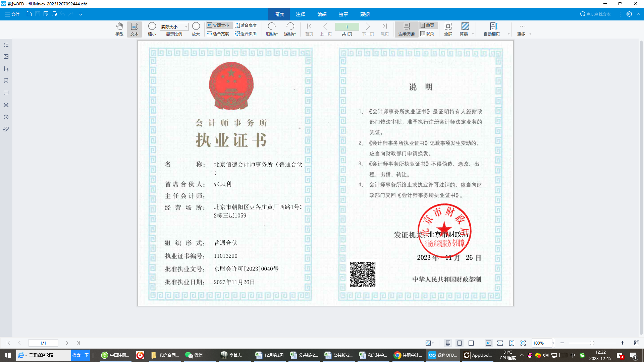644x362 pixels.
Task: Click the search text field (点此查找文本)
Action: tap(598, 14)
